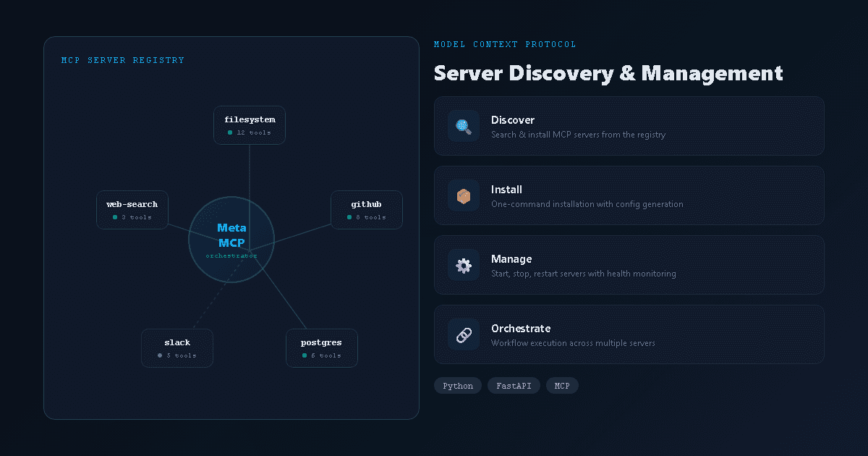
Task: Open the Manage gear icon
Action: pos(463,264)
